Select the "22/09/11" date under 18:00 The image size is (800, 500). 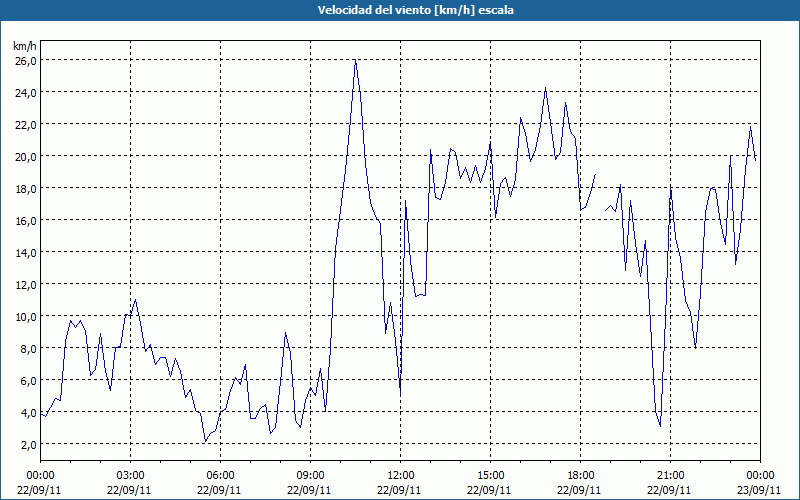(x=579, y=490)
